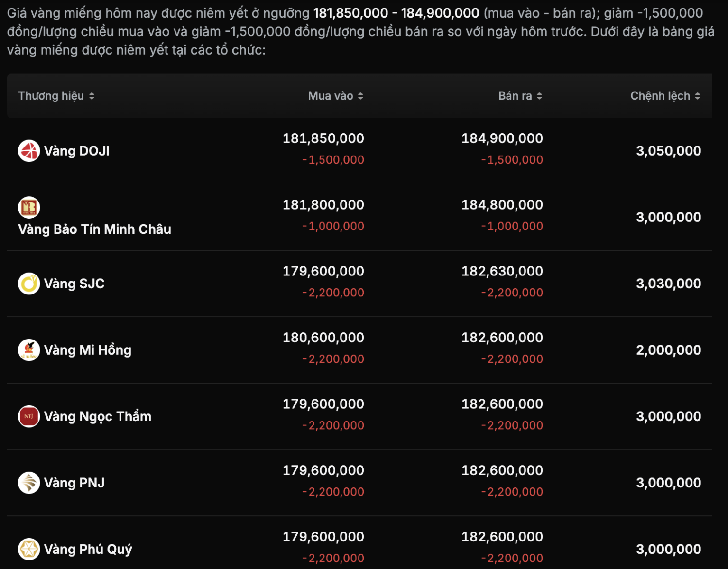728x569 pixels.
Task: Open the Vàng Bảo Tín Minh Châu link
Action: coord(94,229)
